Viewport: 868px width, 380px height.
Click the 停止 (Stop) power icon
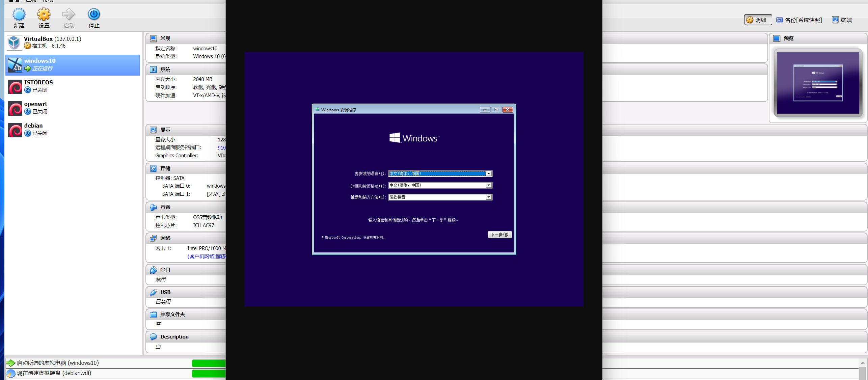[x=94, y=14]
